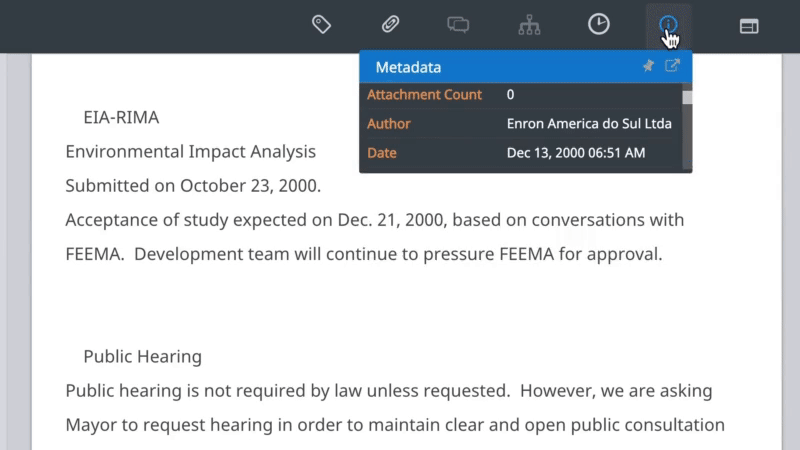Pop out Metadata into new window
800x450 pixels.
672,65
